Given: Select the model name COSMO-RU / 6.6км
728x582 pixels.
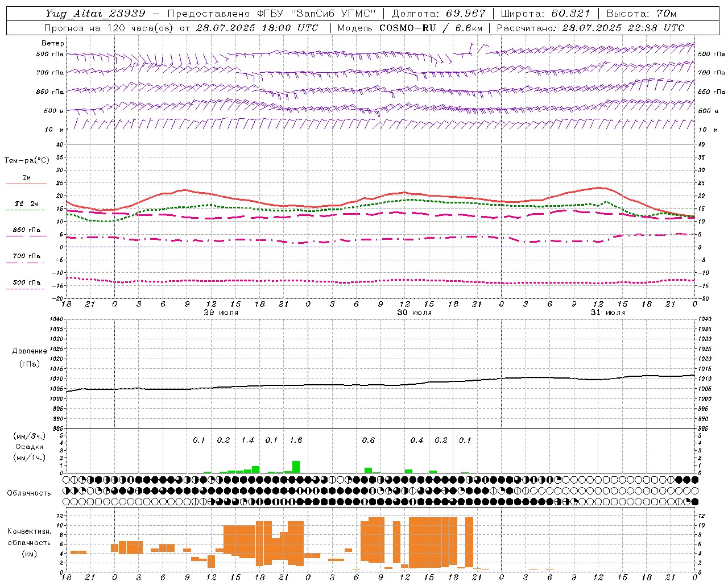Looking at the screenshot, I should pyautogui.click(x=431, y=28).
